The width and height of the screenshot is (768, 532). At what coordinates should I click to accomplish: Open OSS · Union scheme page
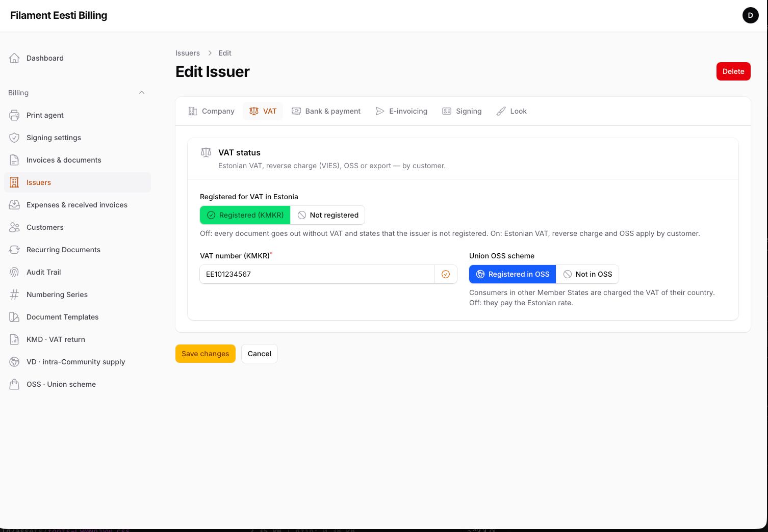[x=78, y=384]
